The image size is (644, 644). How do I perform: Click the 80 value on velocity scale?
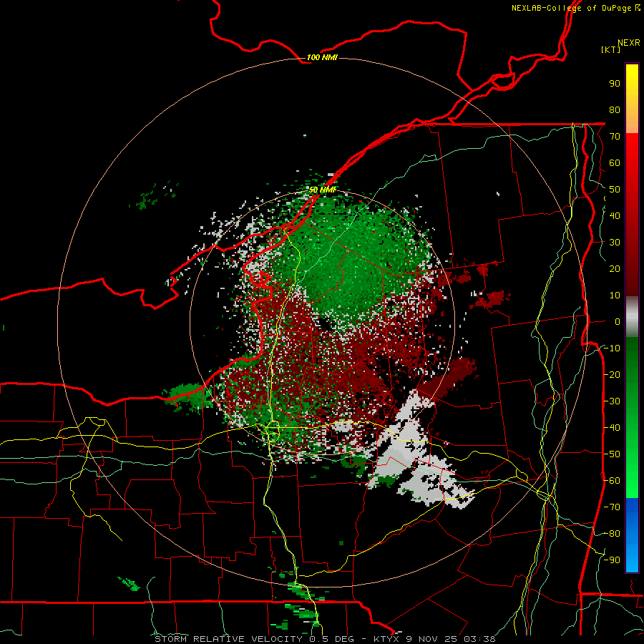[615, 109]
